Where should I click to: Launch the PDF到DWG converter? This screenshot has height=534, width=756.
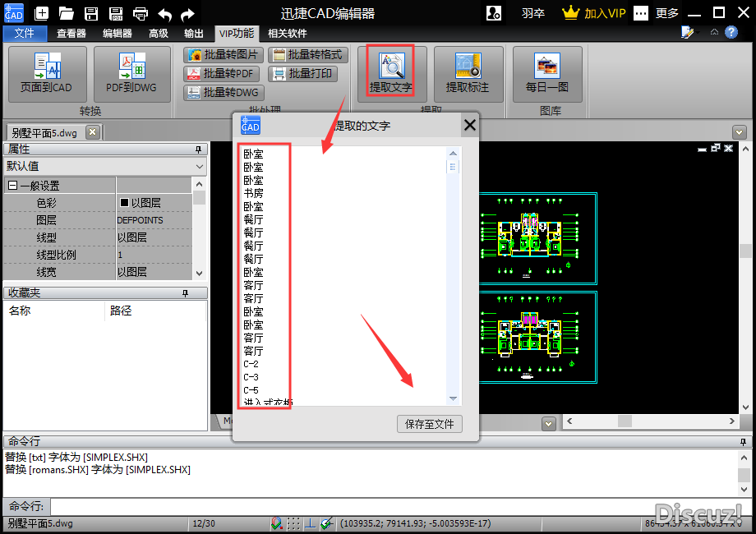tap(131, 73)
